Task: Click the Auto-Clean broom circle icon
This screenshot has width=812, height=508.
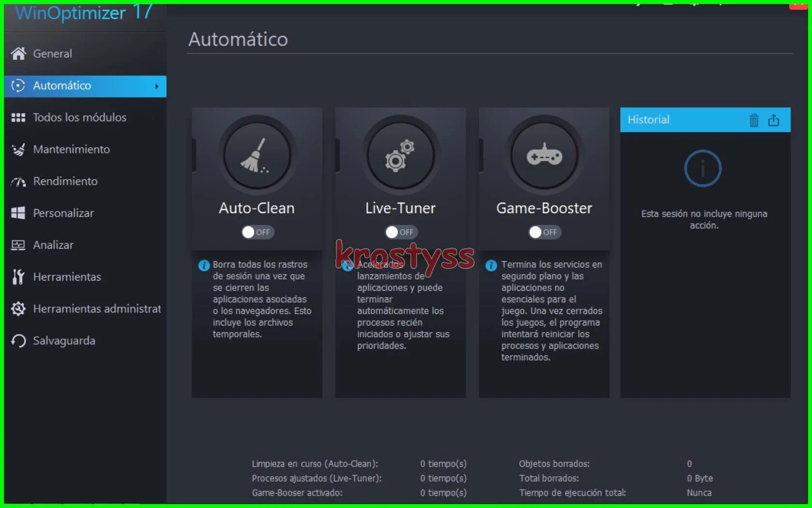Action: coord(257,155)
